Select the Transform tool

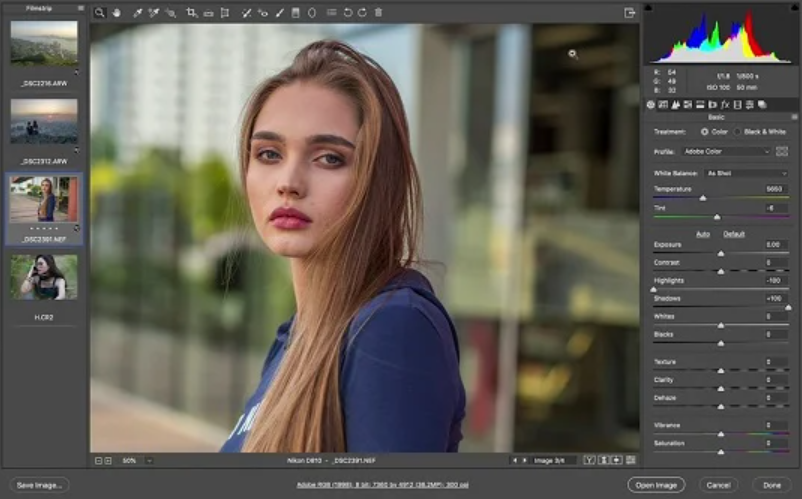click(x=225, y=13)
